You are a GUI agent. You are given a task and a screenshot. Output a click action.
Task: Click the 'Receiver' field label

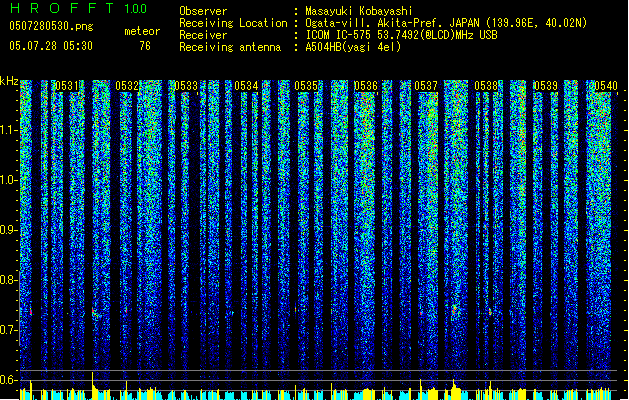point(203,35)
